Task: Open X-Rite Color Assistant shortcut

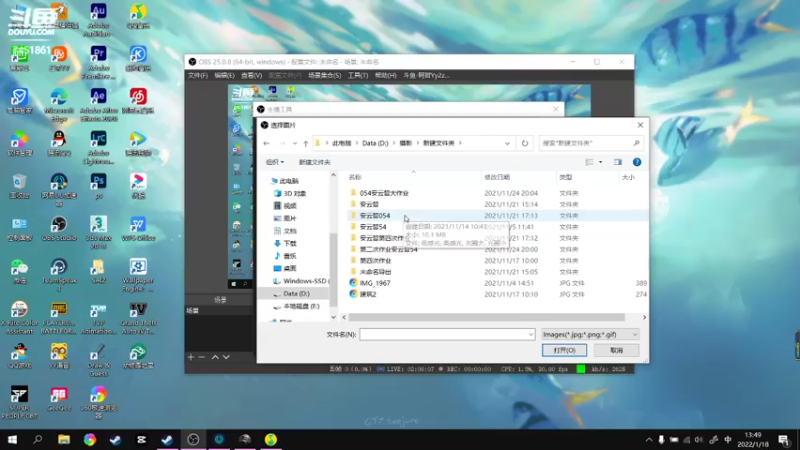Action: pyautogui.click(x=19, y=317)
